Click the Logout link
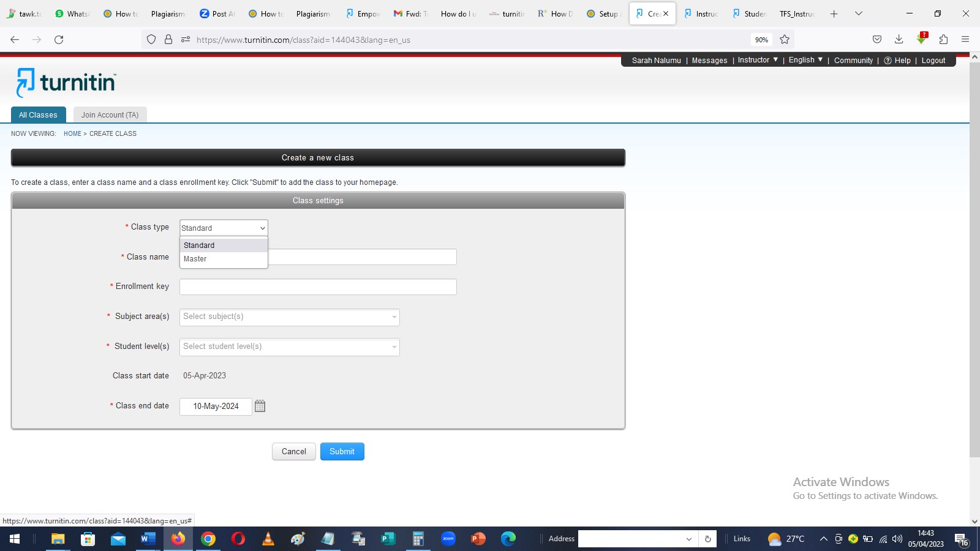 coord(933,60)
